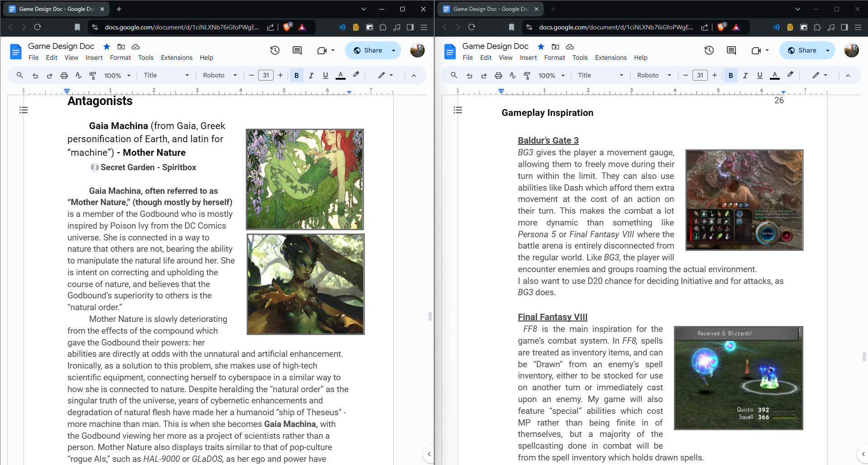The width and height of the screenshot is (868, 465).
Task: Open extensions puzzle icon in right browser
Action: click(817, 27)
